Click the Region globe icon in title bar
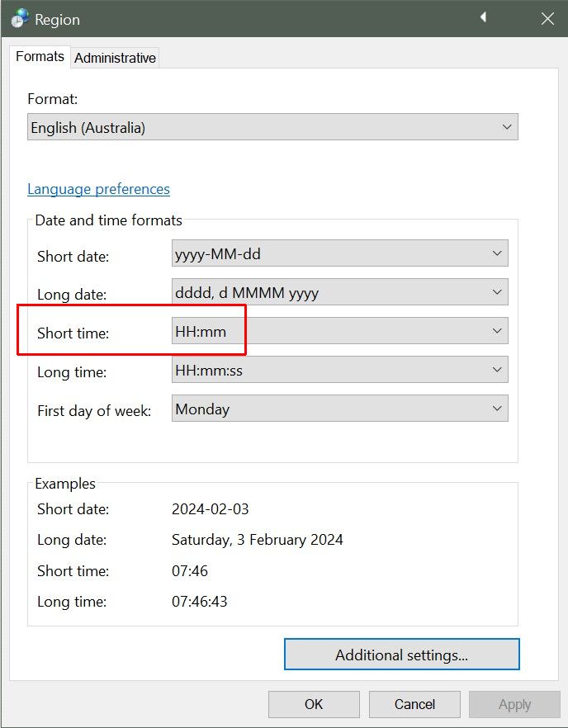 (x=19, y=18)
